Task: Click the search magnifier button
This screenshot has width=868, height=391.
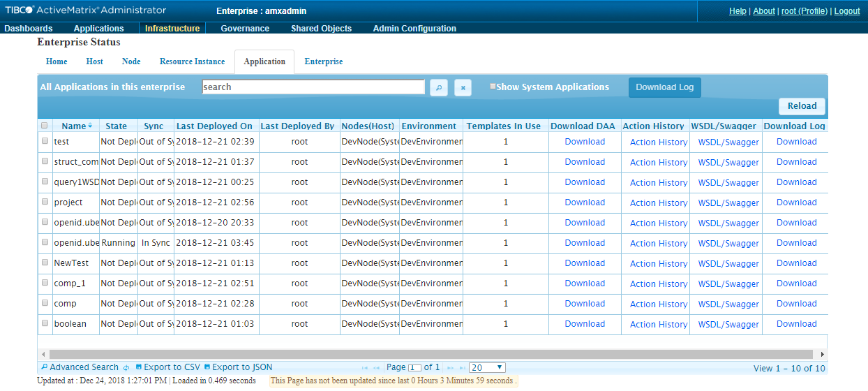Action: (439, 87)
